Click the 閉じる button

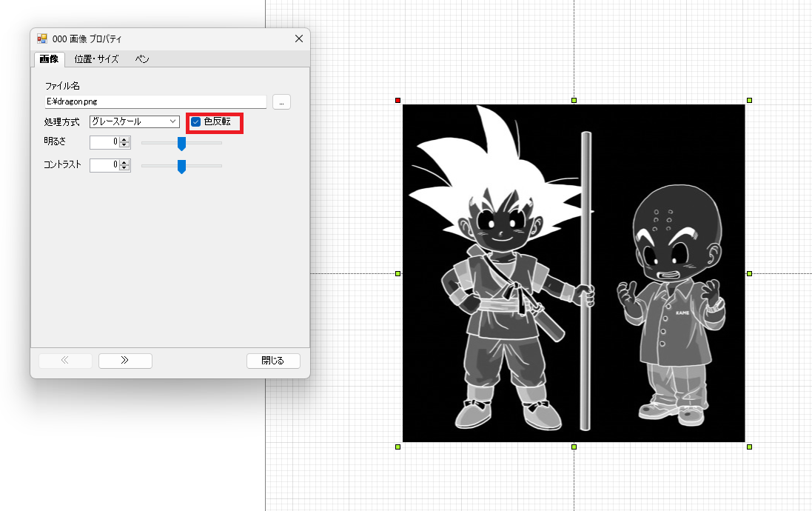pyautogui.click(x=273, y=361)
